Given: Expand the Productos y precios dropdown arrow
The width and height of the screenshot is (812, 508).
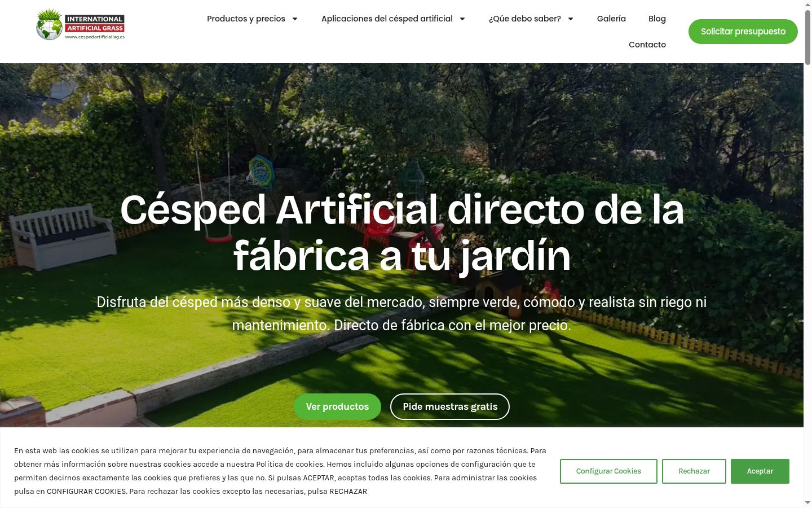Looking at the screenshot, I should pyautogui.click(x=294, y=19).
